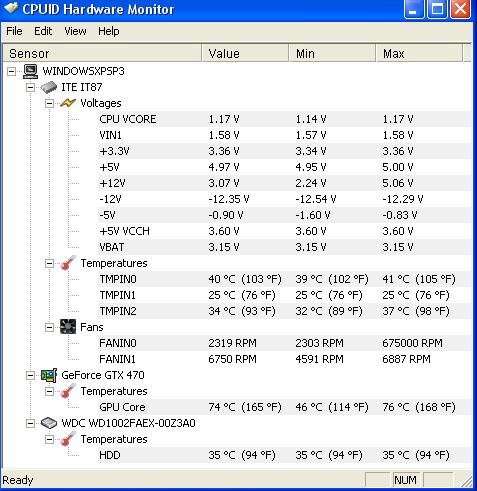
Task: Click the 675000 RPM max value
Action: (413, 343)
